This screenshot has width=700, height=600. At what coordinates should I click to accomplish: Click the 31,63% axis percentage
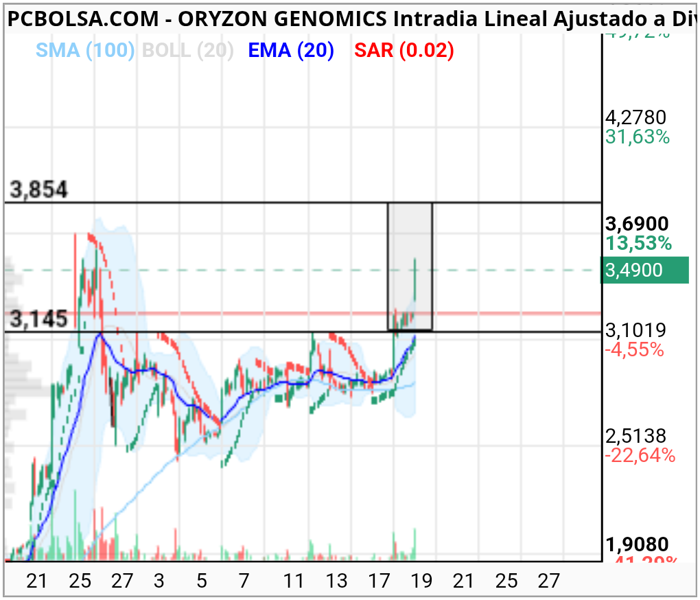coord(638,137)
